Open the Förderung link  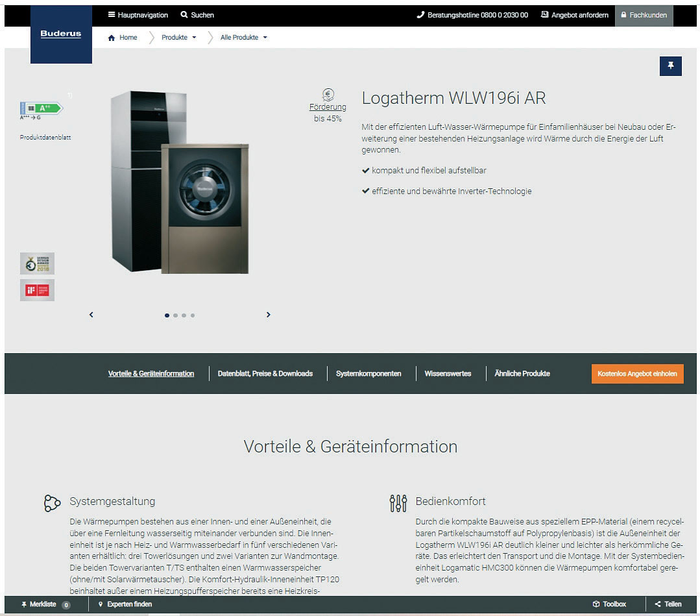(x=328, y=106)
